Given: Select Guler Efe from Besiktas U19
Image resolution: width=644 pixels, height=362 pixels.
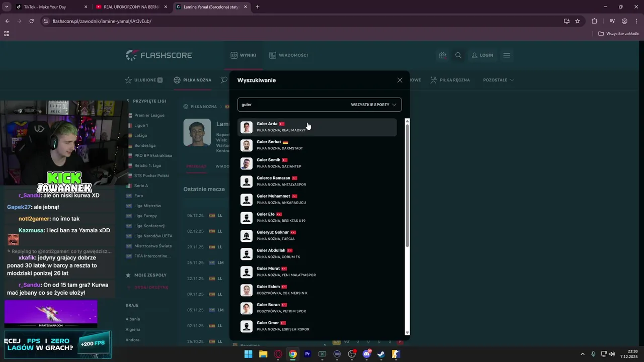Looking at the screenshot, I should pyautogui.click(x=317, y=218).
